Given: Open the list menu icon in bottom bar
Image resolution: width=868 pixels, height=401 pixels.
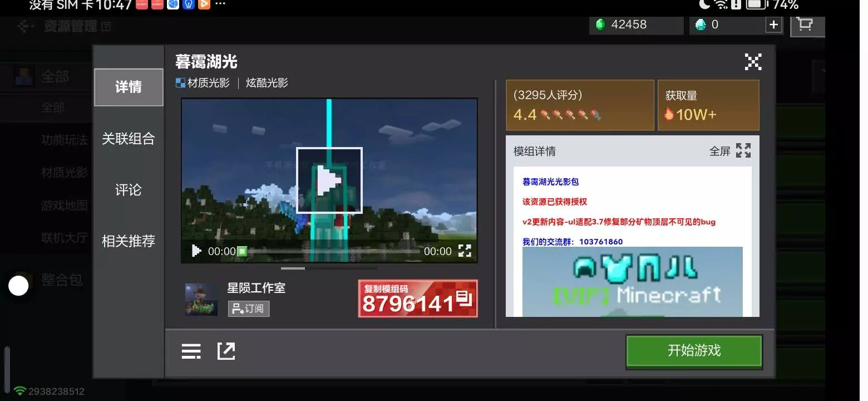Looking at the screenshot, I should click(x=191, y=351).
